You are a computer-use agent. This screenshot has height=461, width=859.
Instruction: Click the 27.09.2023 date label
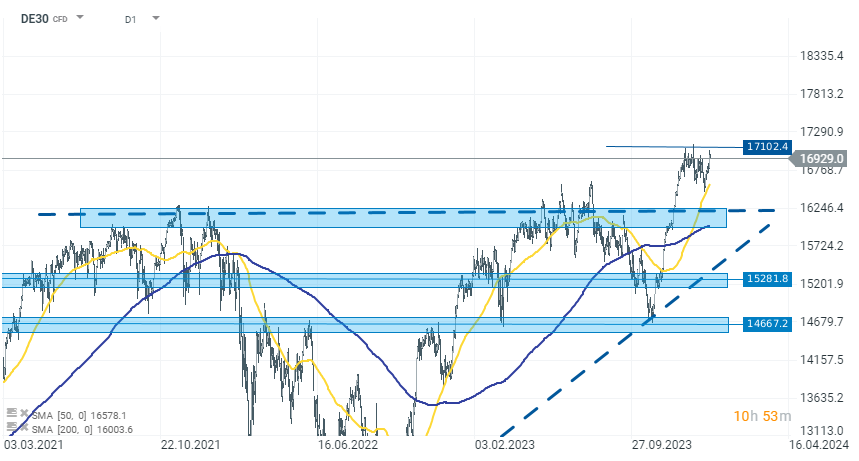coord(661,445)
